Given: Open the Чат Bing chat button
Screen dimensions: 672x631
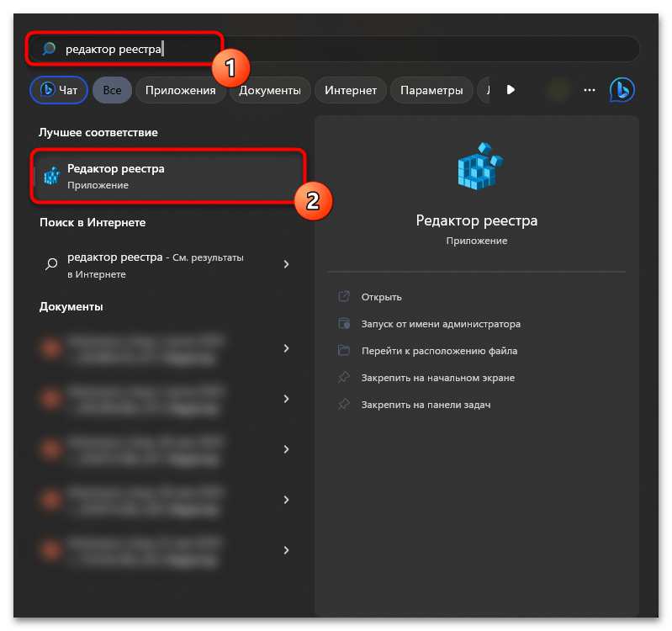Looking at the screenshot, I should (59, 90).
